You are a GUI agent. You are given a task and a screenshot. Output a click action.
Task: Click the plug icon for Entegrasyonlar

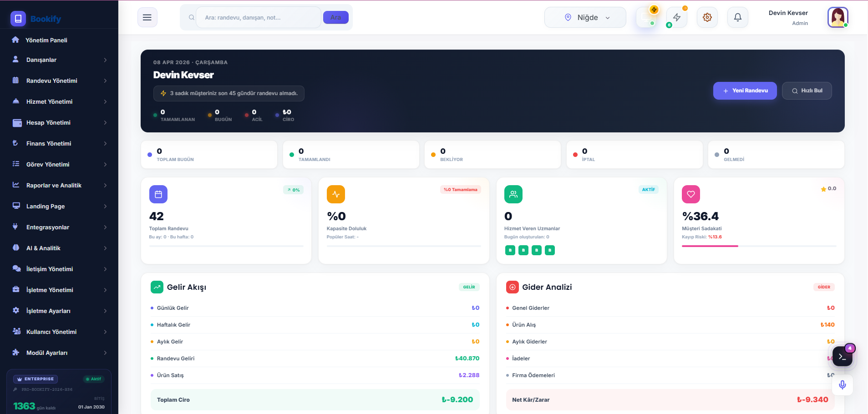tap(15, 227)
